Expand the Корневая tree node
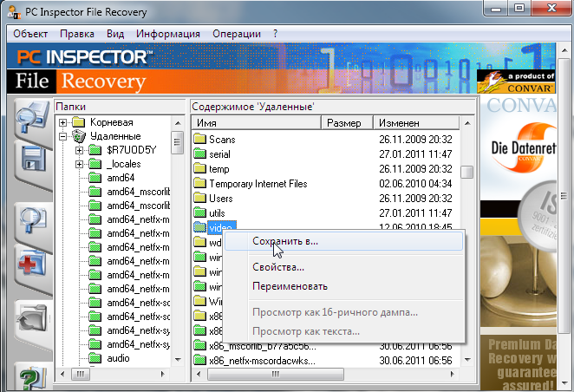The width and height of the screenshot is (574, 392). (x=63, y=122)
